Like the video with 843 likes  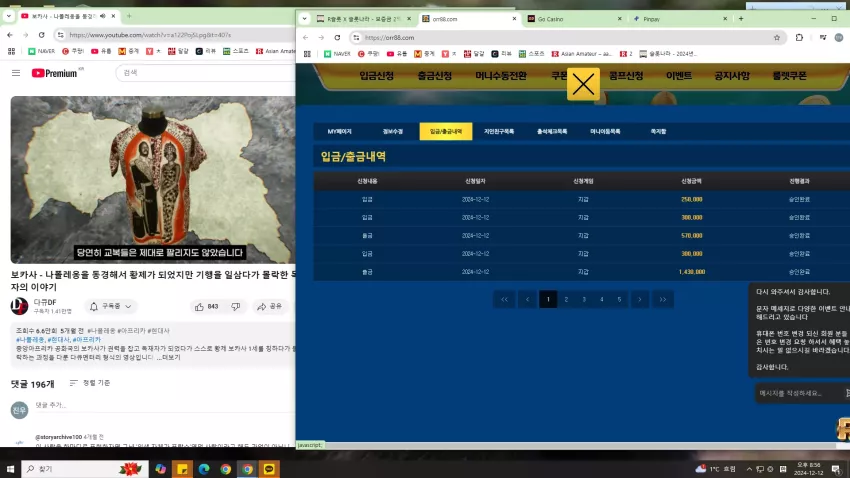(x=207, y=307)
